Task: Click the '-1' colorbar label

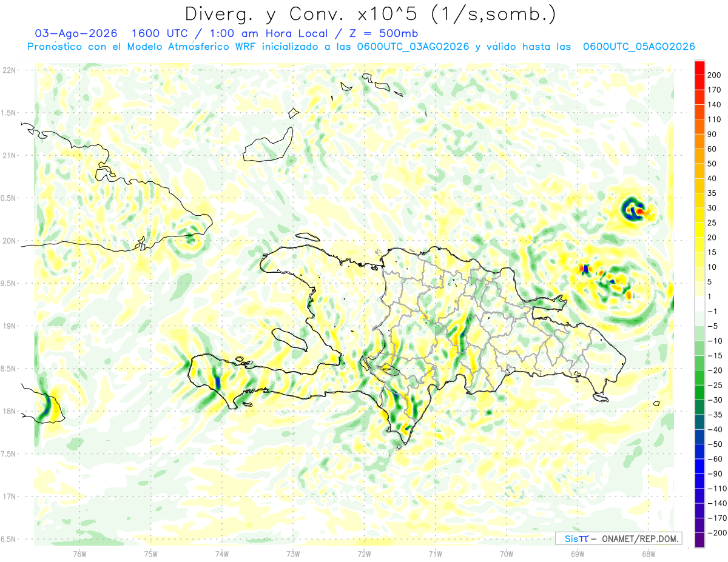Action: 712,312
